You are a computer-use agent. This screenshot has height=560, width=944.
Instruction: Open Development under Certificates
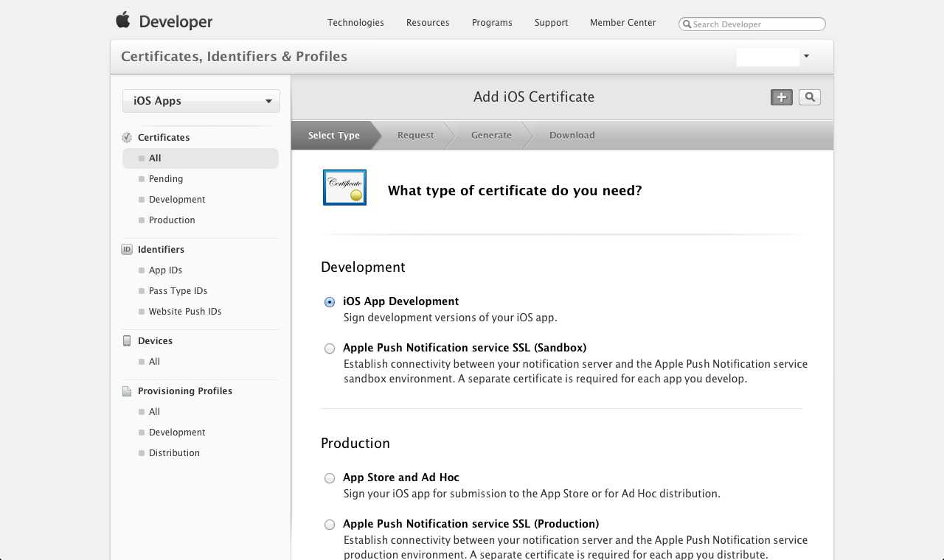[177, 200]
